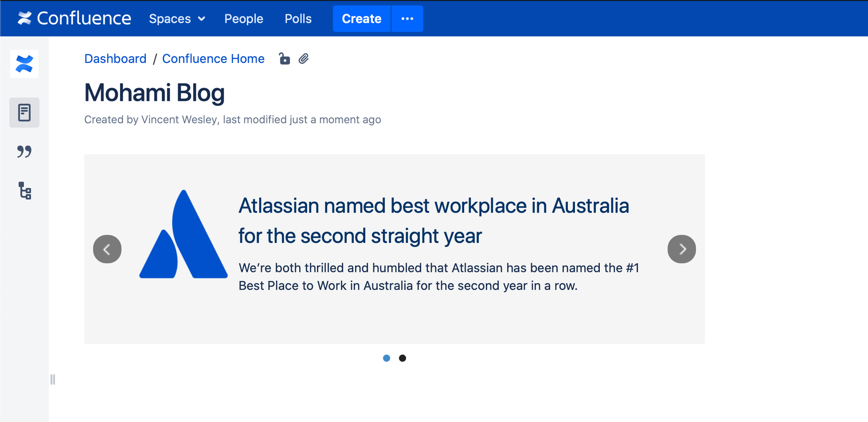868x422 pixels.
Task: Show the next carousel slide
Action: tap(682, 249)
